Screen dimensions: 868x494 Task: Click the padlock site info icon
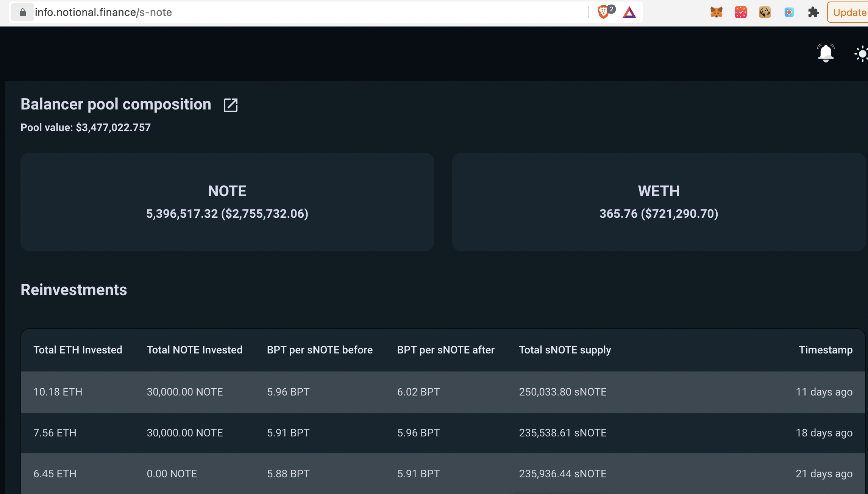coord(23,13)
